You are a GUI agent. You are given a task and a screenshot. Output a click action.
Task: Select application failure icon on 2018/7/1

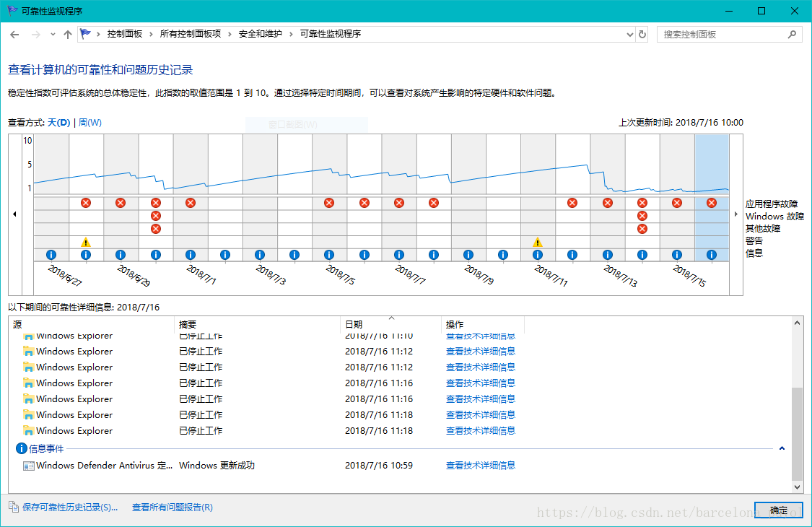tap(191, 203)
